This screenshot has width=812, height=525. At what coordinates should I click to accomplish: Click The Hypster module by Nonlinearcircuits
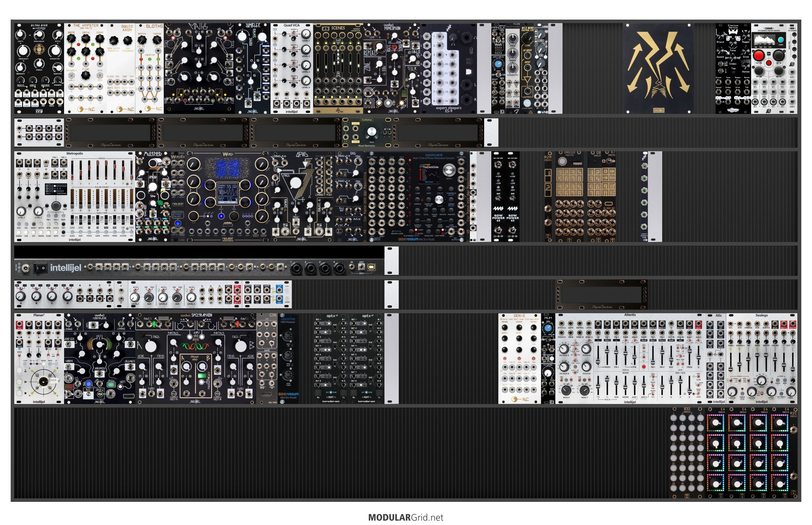(85, 68)
